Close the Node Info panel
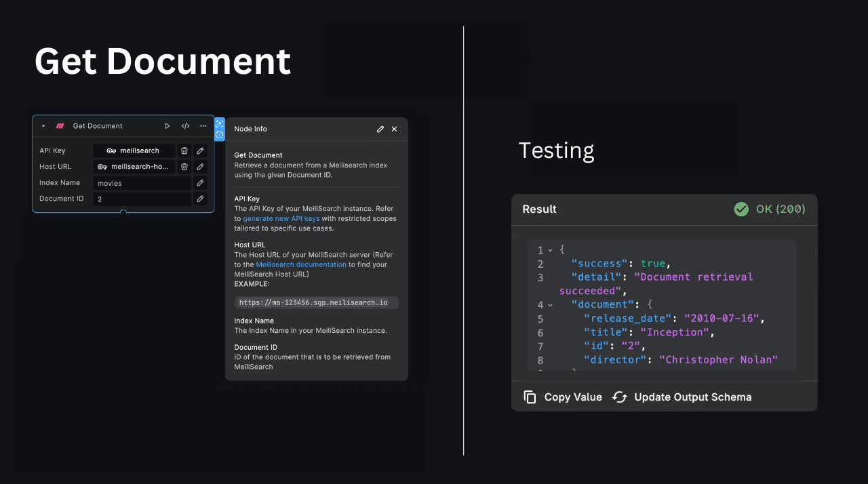 pyautogui.click(x=394, y=129)
